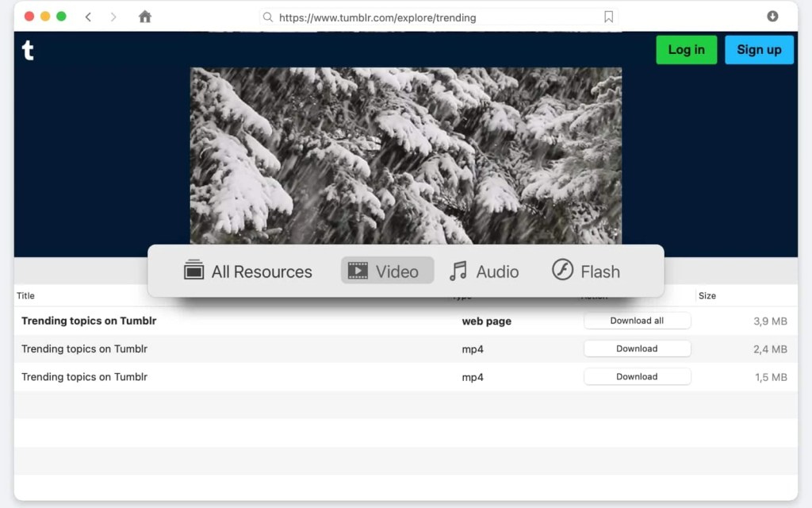
Task: Download the 1,5 MB mp4 file
Action: (x=637, y=376)
